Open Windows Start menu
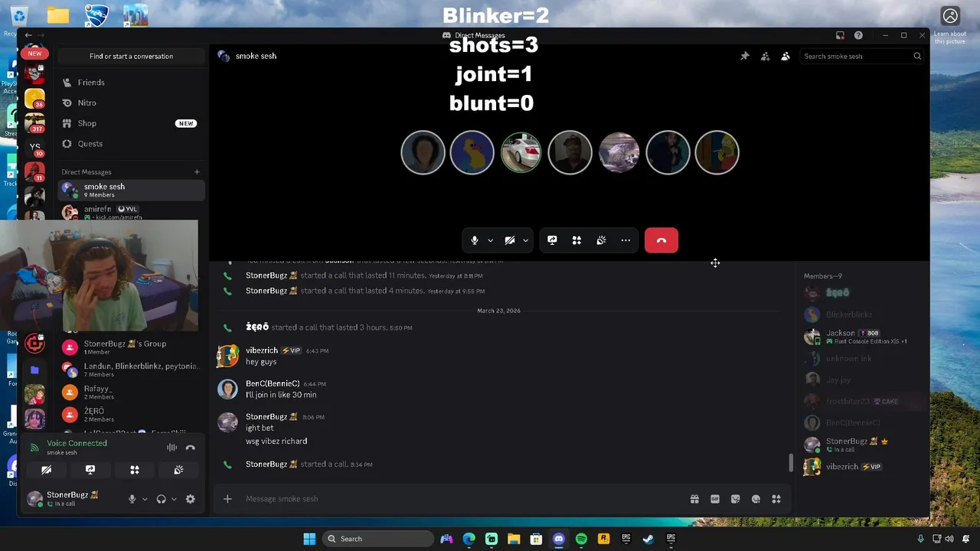Screen dimensions: 980x551 tap(309, 539)
